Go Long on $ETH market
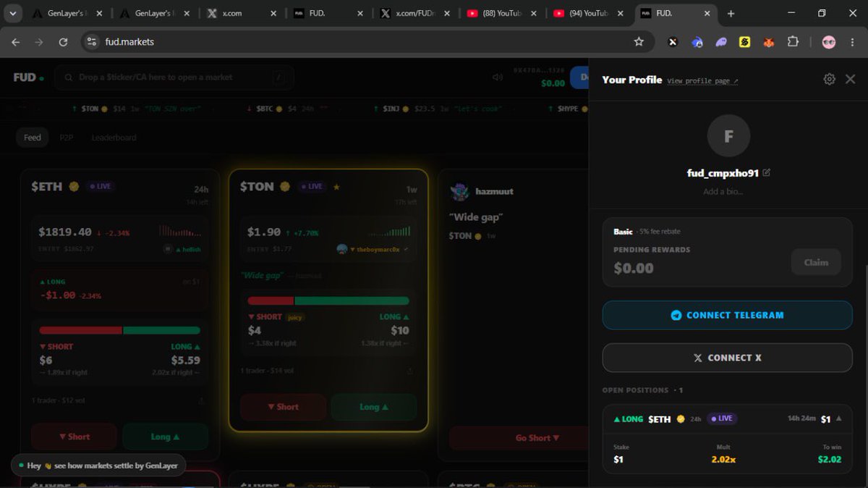The height and width of the screenshot is (488, 868). coord(165,437)
